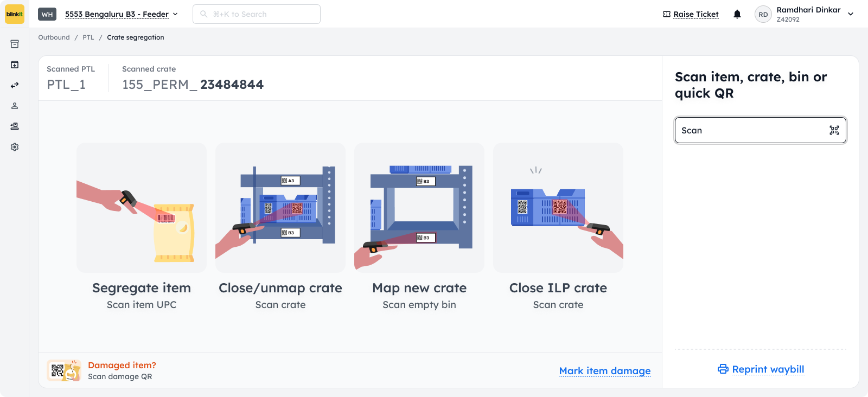Select the swap arrows sidebar icon
Viewport: 868px width, 397px height.
(15, 85)
